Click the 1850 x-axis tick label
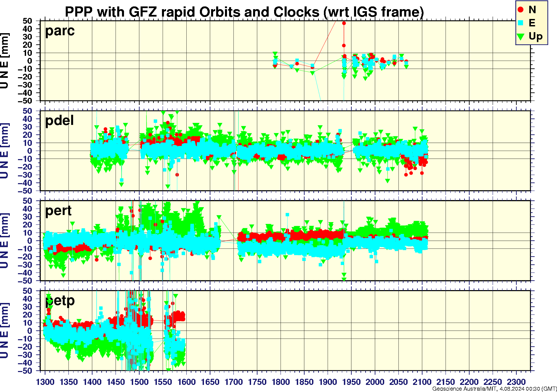557x392 pixels. point(304,382)
